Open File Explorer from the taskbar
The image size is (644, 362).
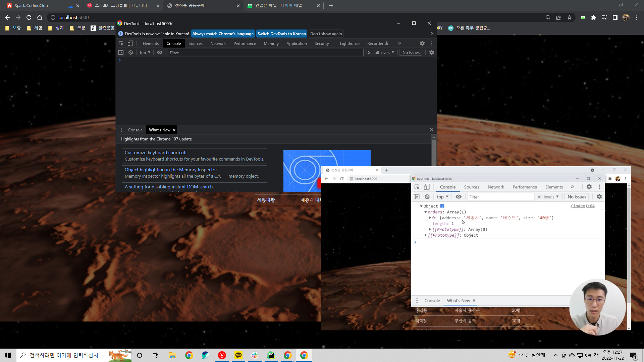click(x=172, y=355)
